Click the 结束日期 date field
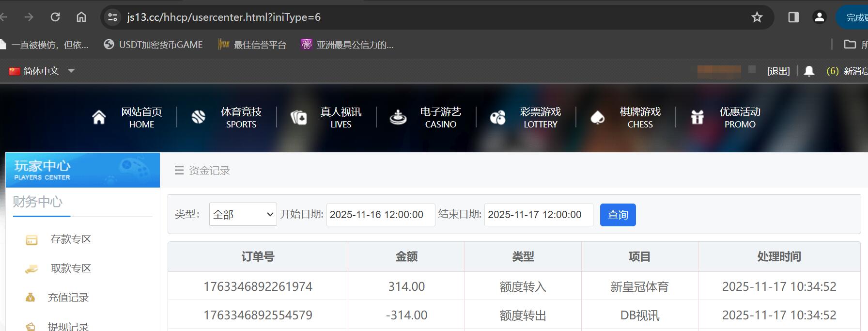This screenshot has width=868, height=331. (539, 215)
